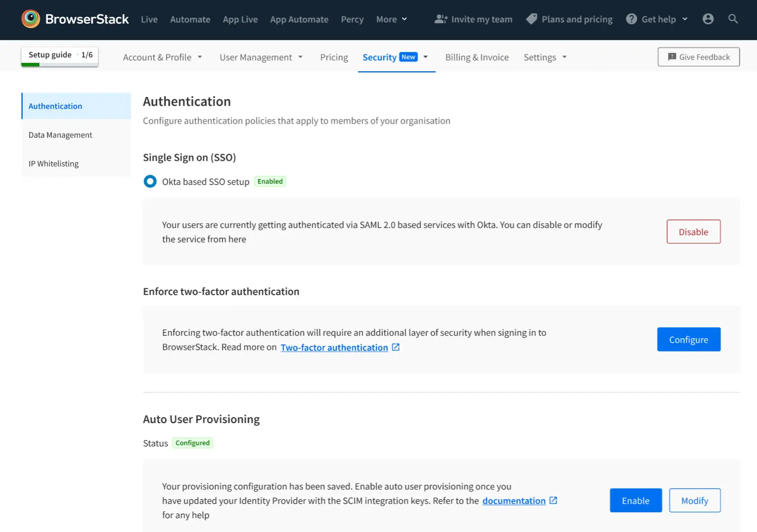The image size is (757, 532).
Task: Click the Invite my team icon
Action: point(440,19)
